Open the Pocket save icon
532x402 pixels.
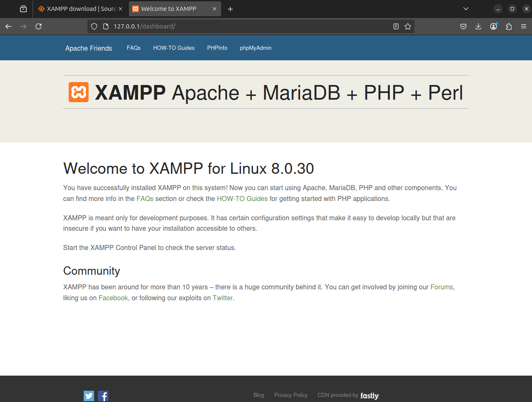[x=463, y=26]
